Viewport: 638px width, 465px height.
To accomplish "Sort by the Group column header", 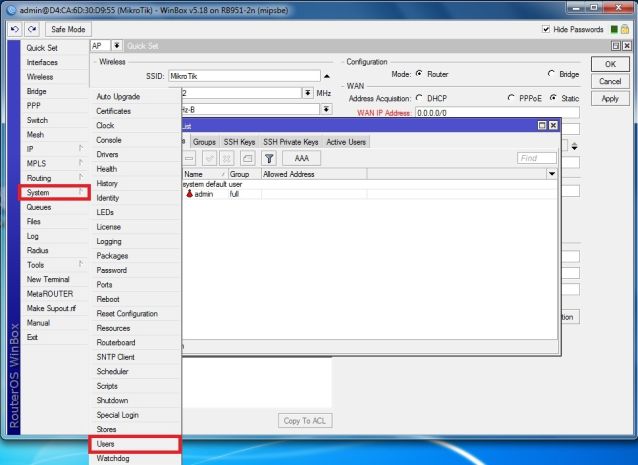I will point(244,174).
